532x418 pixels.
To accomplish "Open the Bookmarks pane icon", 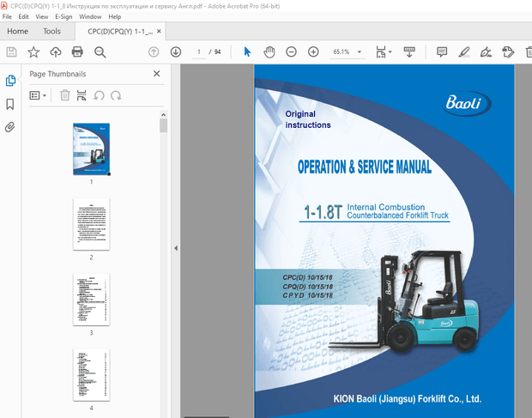I will click(x=10, y=104).
